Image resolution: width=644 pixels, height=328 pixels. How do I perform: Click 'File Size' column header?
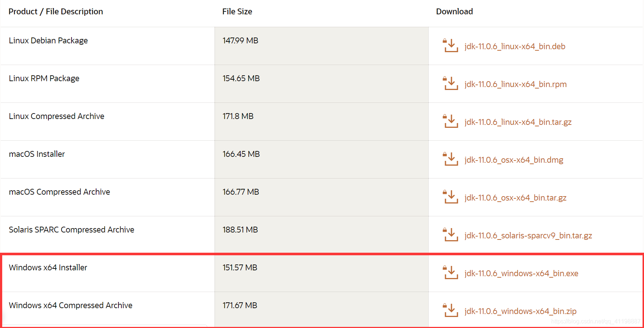237,12
